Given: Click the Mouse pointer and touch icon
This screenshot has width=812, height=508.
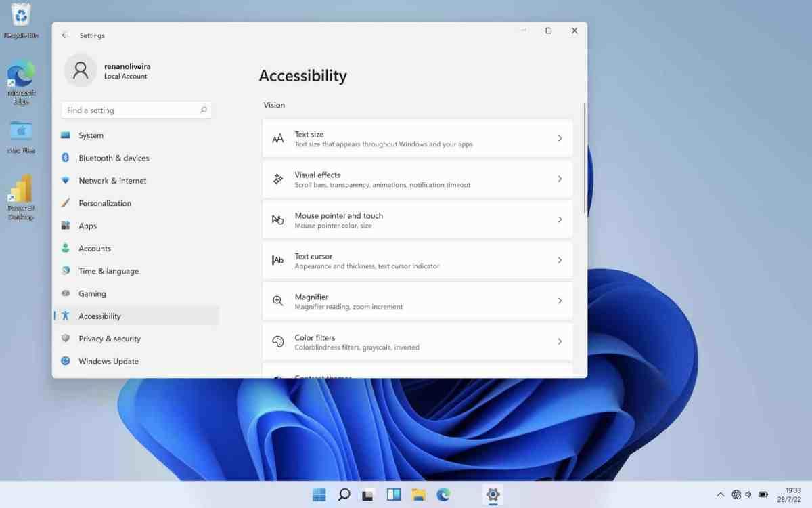Looking at the screenshot, I should click(277, 219).
